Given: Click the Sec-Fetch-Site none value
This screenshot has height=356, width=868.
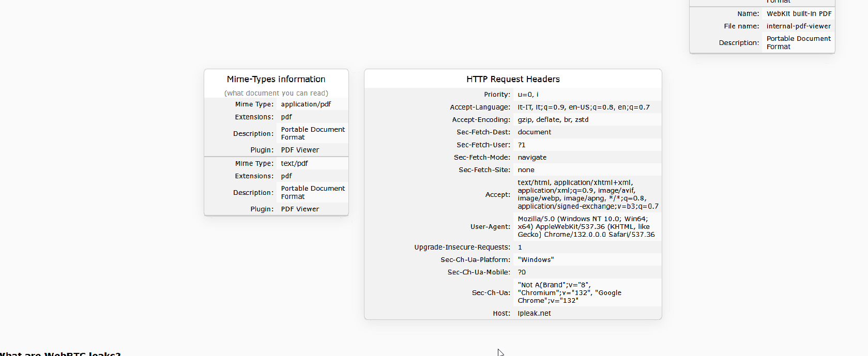Looking at the screenshot, I should pos(526,170).
